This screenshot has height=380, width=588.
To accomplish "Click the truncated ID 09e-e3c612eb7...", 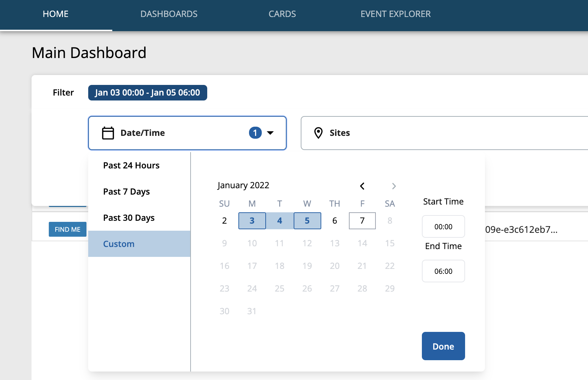I will tap(521, 230).
